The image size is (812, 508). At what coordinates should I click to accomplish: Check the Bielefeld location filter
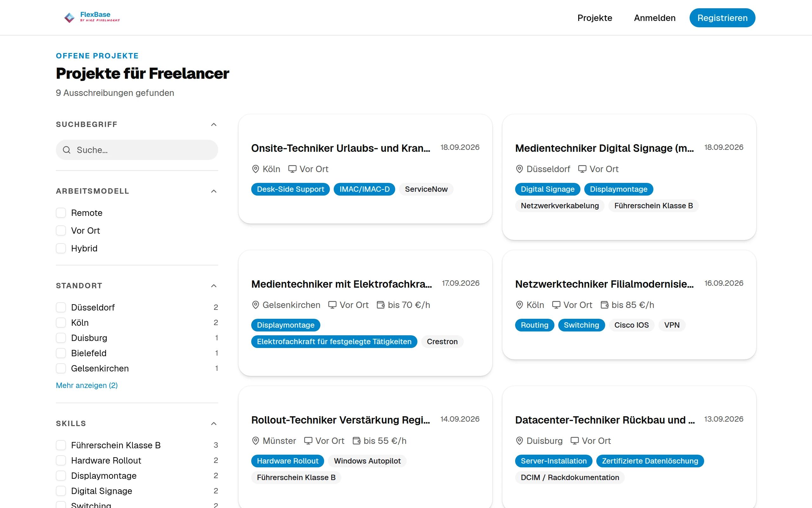tap(61, 353)
